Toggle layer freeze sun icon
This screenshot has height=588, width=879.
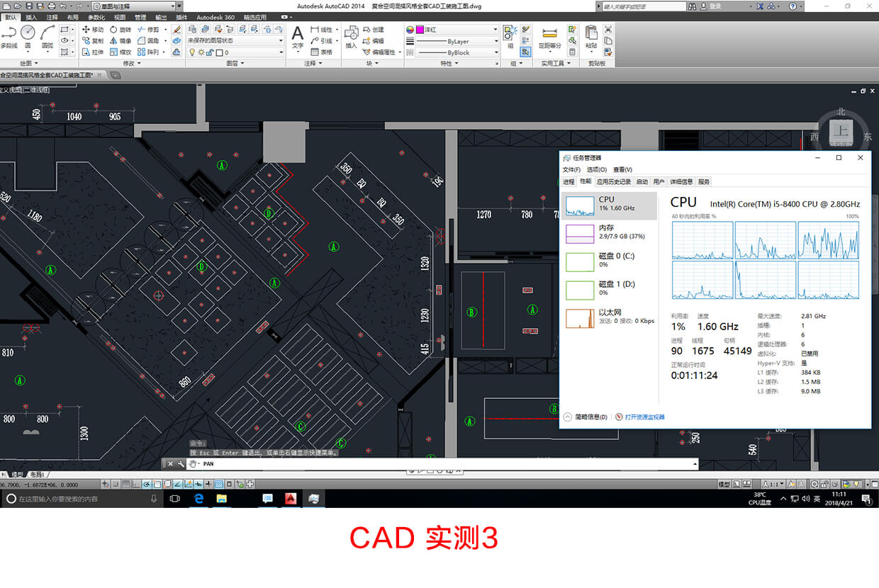[201, 52]
